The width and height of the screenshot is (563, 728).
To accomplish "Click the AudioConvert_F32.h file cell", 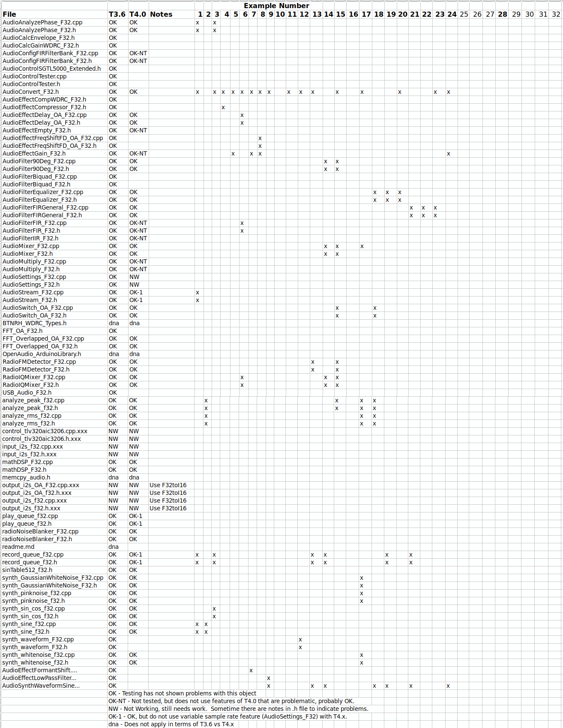I will point(54,92).
